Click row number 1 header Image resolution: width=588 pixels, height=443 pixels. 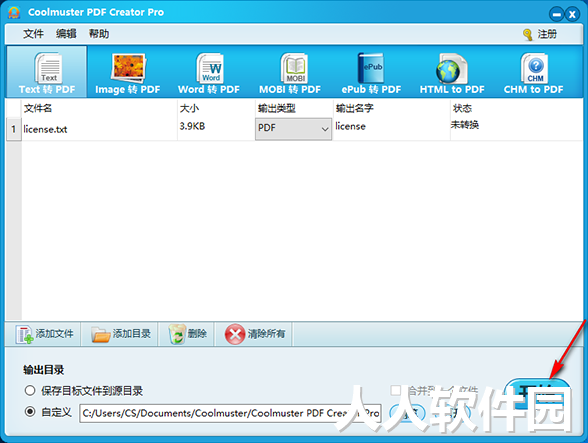[x=14, y=129]
